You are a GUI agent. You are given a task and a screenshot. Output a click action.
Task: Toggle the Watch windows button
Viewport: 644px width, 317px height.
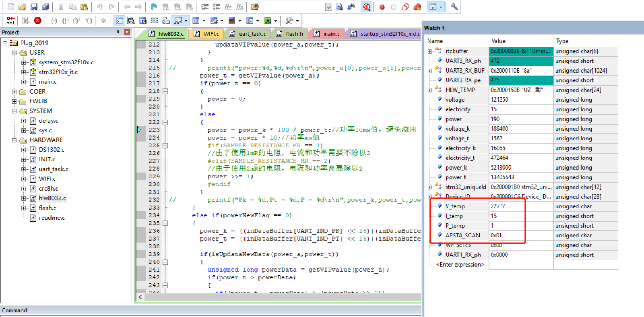[x=178, y=21]
